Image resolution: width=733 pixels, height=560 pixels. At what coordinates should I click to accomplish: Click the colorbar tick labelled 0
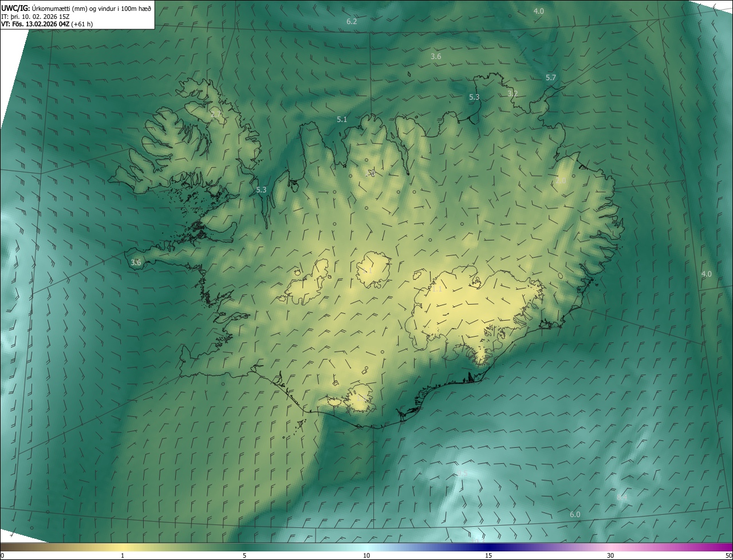coord(2,555)
